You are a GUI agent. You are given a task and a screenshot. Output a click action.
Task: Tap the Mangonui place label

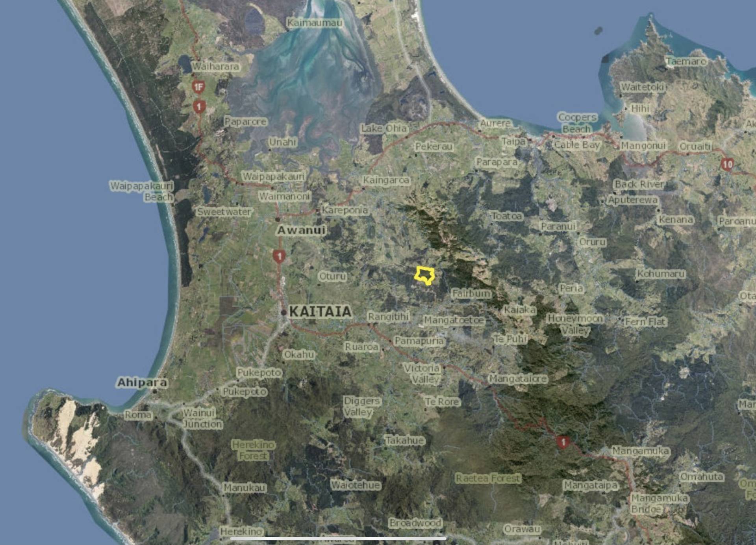tap(643, 146)
